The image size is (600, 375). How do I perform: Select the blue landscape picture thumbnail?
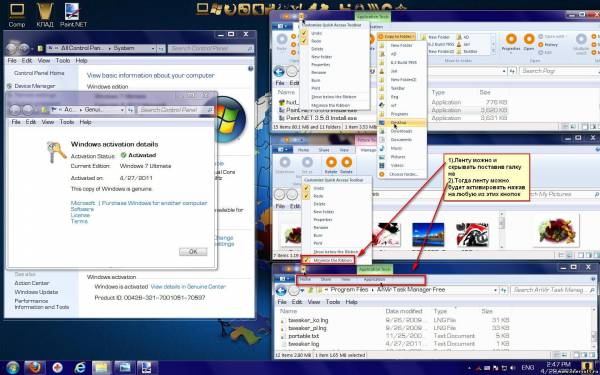click(428, 235)
